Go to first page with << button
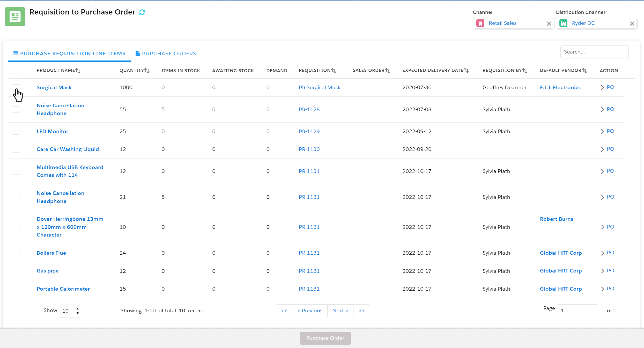The width and height of the screenshot is (644, 348). coord(284,311)
